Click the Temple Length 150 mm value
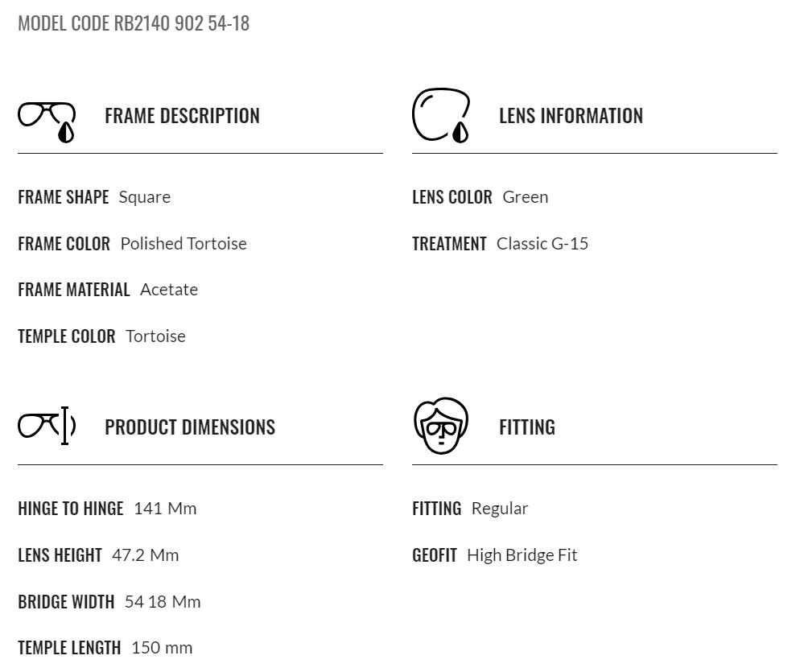The height and width of the screenshot is (672, 800). (163, 648)
